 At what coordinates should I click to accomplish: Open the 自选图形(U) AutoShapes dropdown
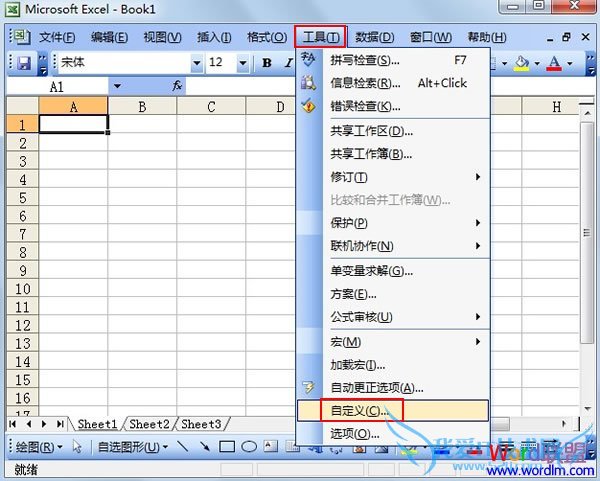[x=133, y=447]
